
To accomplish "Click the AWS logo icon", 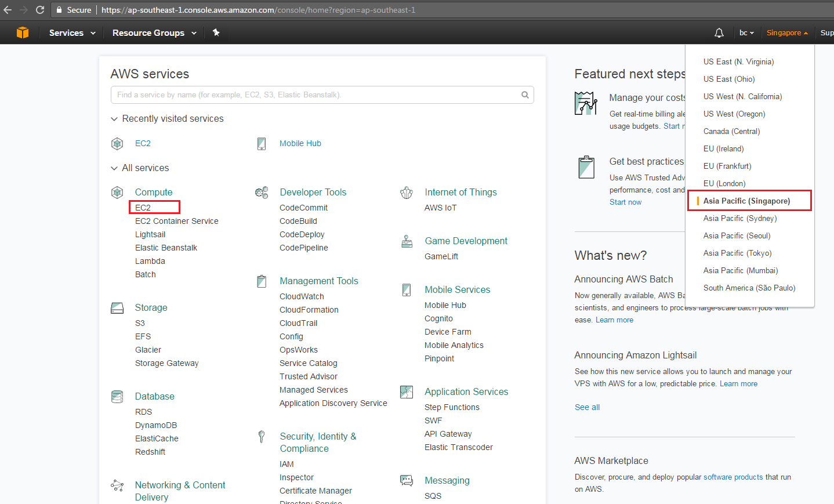I will [x=22, y=32].
